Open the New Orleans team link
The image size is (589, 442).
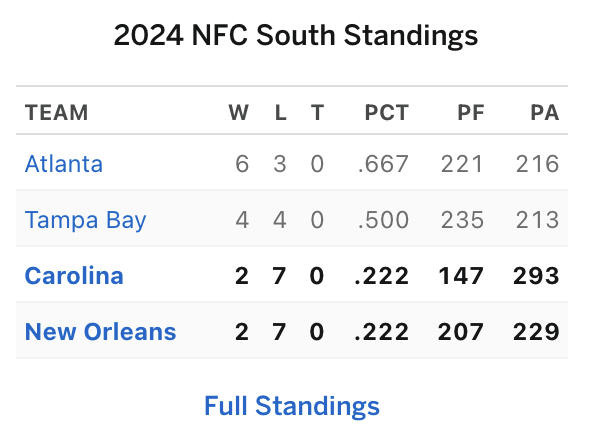pyautogui.click(x=100, y=332)
